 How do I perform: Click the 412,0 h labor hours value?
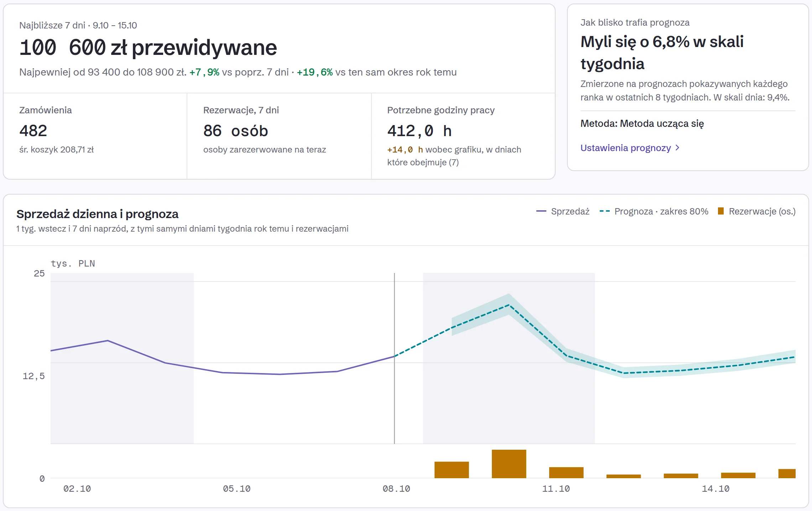[419, 131]
